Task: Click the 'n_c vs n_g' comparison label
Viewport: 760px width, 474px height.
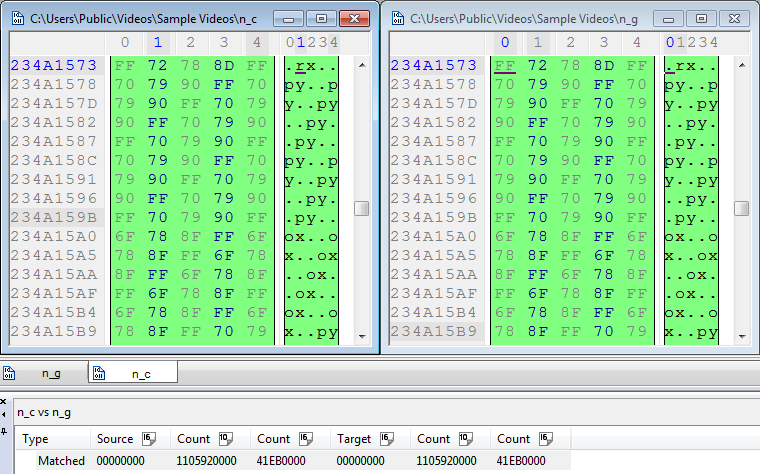Action: (x=44, y=412)
